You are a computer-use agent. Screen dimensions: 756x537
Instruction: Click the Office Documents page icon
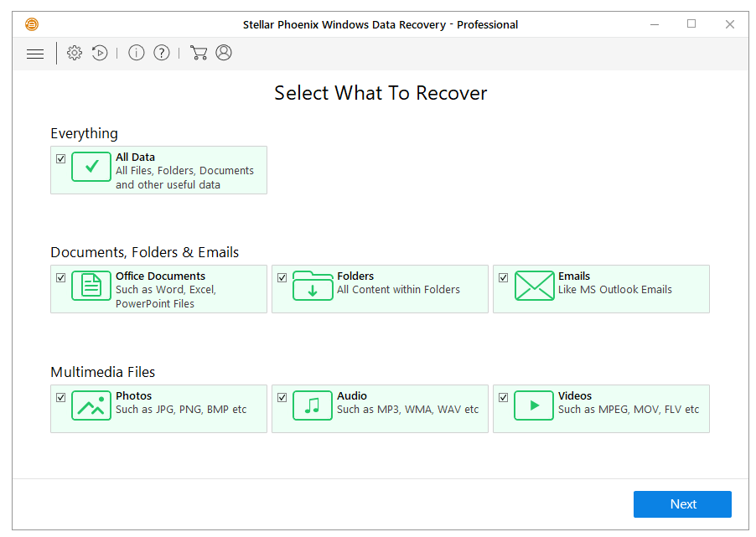pos(91,286)
